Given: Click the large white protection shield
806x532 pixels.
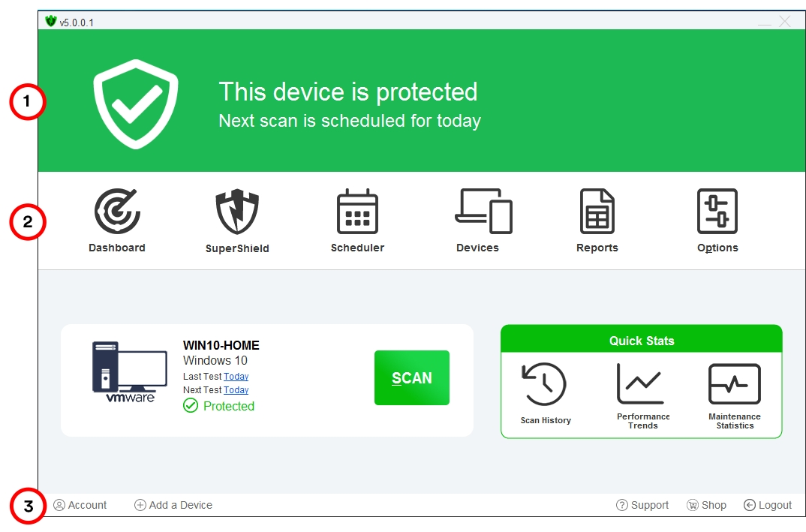Looking at the screenshot, I should pos(136,104).
